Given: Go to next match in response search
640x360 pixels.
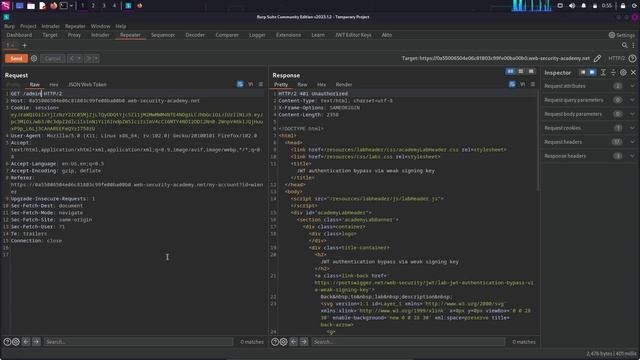Looking at the screenshot, I should pyautogui.click(x=304, y=342).
